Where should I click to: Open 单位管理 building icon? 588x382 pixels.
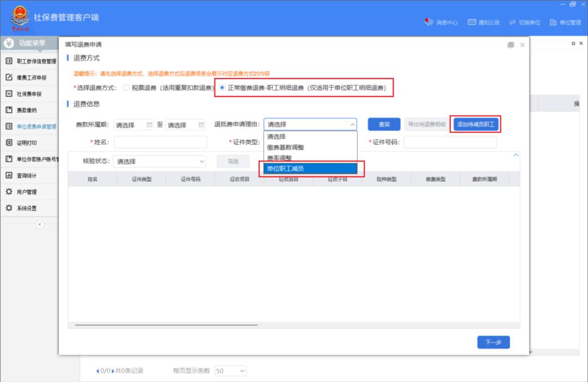553,22
